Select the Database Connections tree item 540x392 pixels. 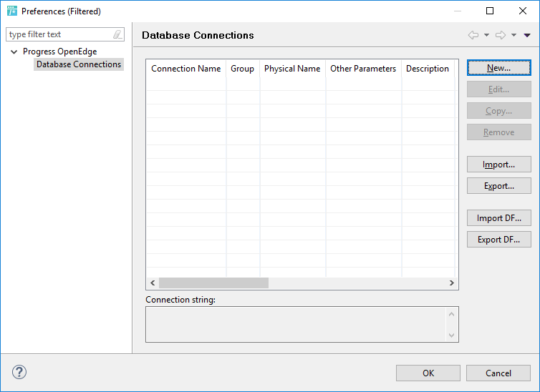pyautogui.click(x=79, y=64)
